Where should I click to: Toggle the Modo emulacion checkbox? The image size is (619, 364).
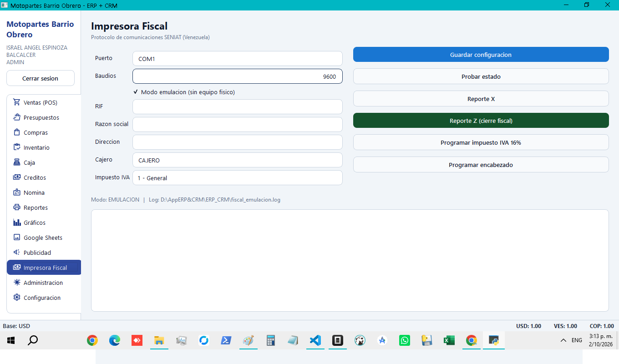136,92
